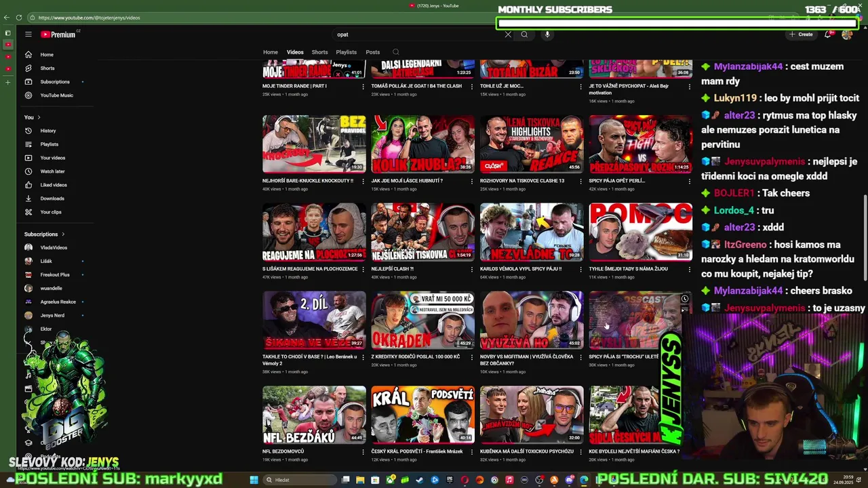This screenshot has width=868, height=488.
Task: Open options for NEJHORŠÍ BARE-KNUCKLE KNOCKOUTY video
Action: (x=363, y=182)
